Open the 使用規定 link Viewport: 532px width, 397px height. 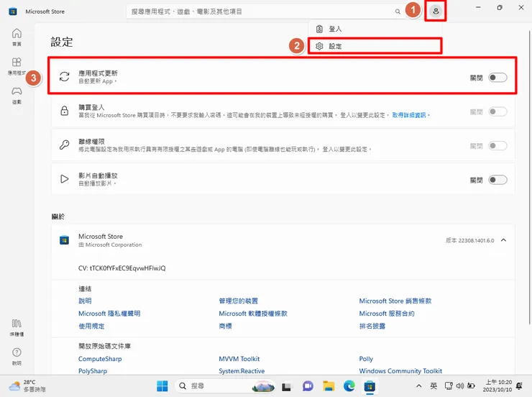coord(91,326)
